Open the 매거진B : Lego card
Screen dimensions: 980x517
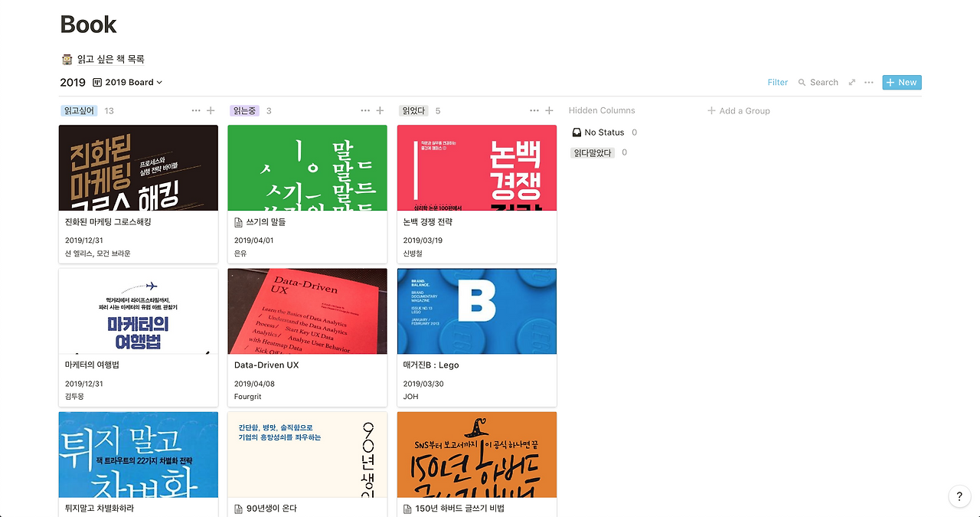[476, 338]
